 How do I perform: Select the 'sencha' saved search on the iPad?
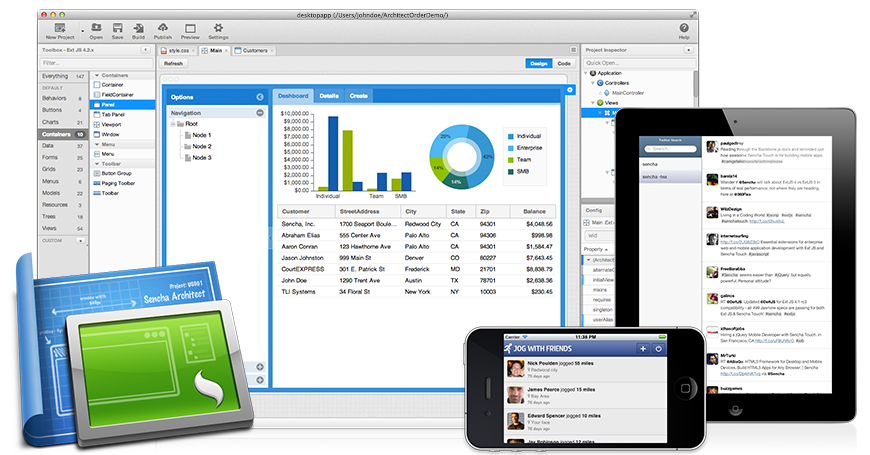click(670, 164)
